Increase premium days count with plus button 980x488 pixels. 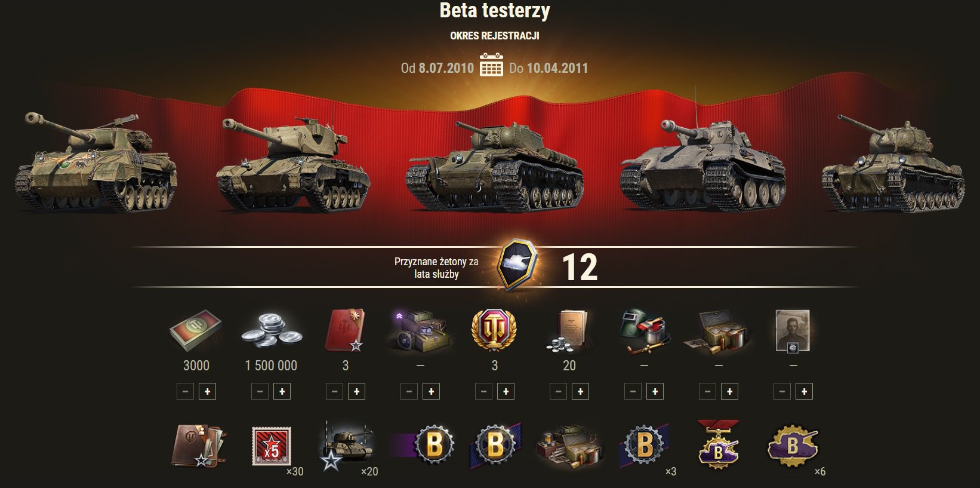coord(506,391)
